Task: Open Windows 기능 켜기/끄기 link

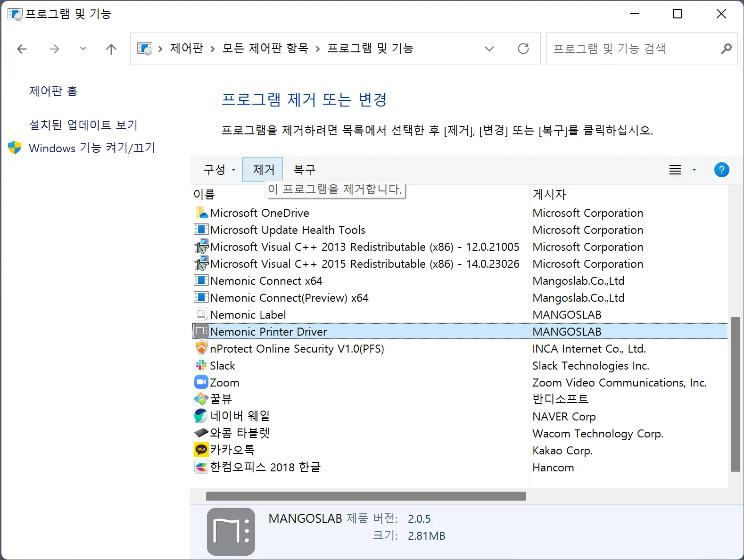Action: coord(92,148)
